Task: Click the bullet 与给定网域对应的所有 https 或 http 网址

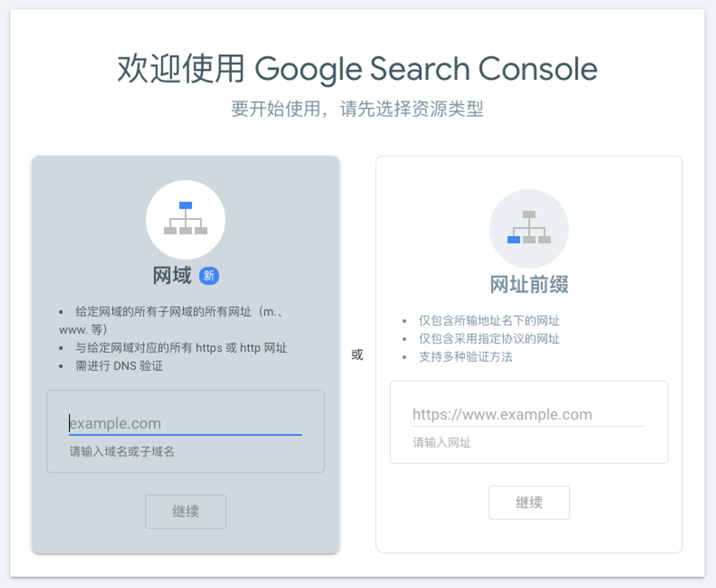Action: click(181, 348)
